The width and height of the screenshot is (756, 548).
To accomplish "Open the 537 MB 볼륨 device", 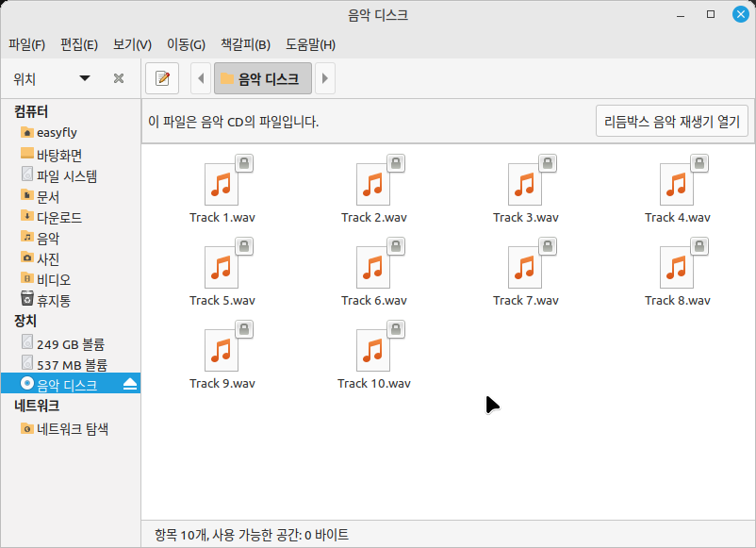I will coord(71,365).
